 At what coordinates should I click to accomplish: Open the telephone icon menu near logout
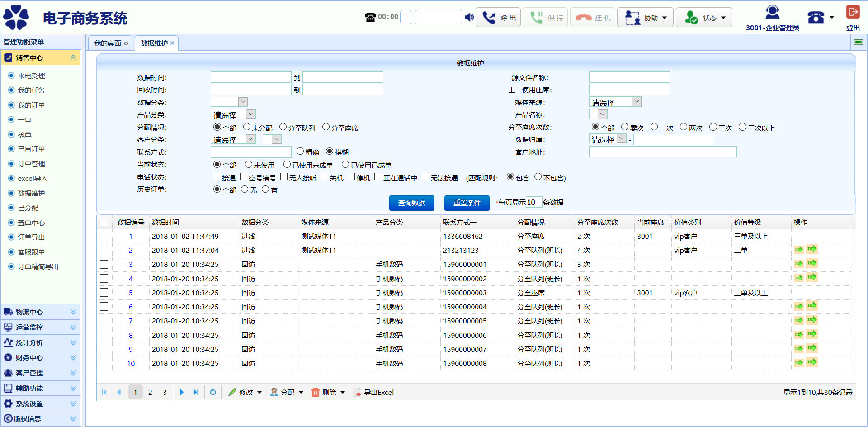coord(821,18)
